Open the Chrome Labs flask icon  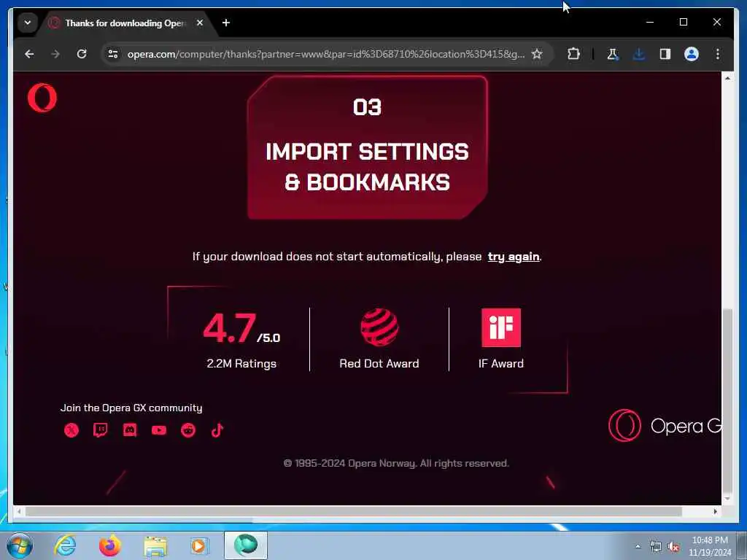(613, 54)
